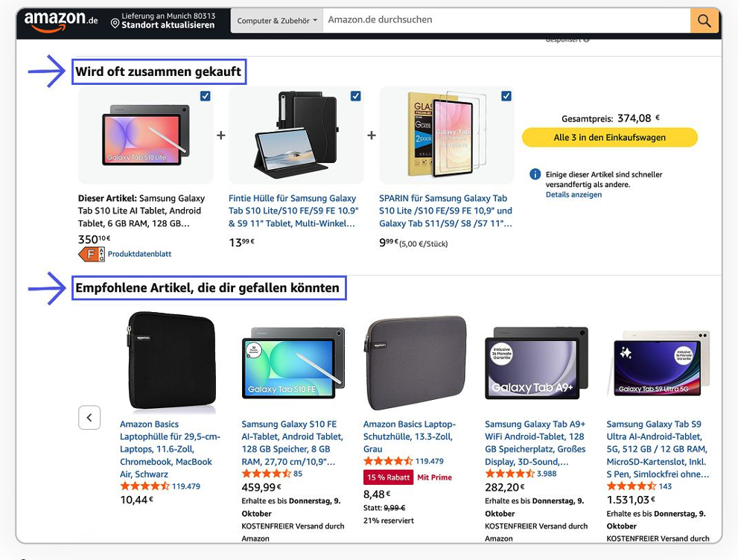Click the Alle 3 in den Einkaufswagen button

608,137
